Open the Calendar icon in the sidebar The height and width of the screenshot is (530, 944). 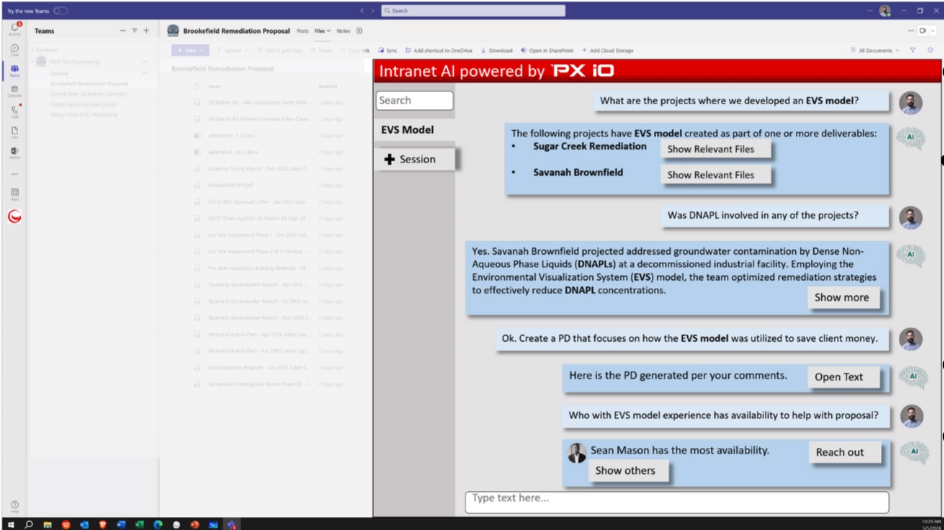pos(15,91)
